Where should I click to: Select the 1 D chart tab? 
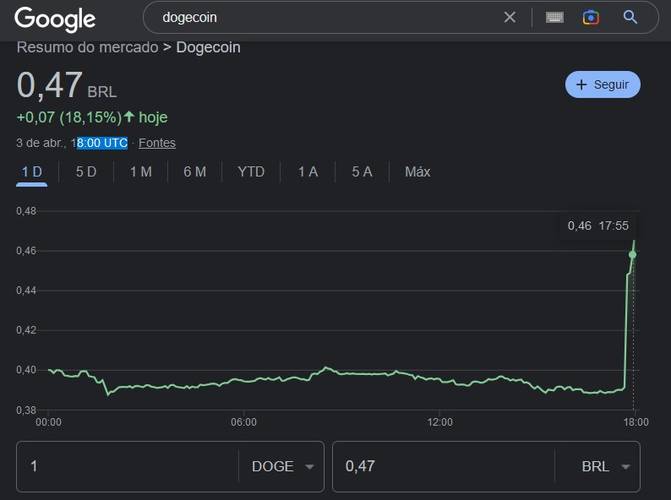pyautogui.click(x=32, y=172)
